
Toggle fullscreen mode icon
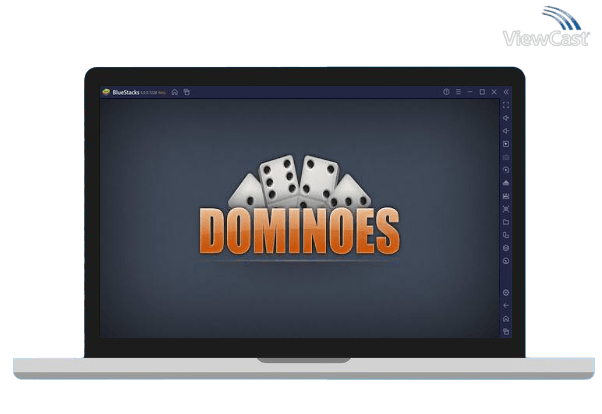tap(506, 105)
